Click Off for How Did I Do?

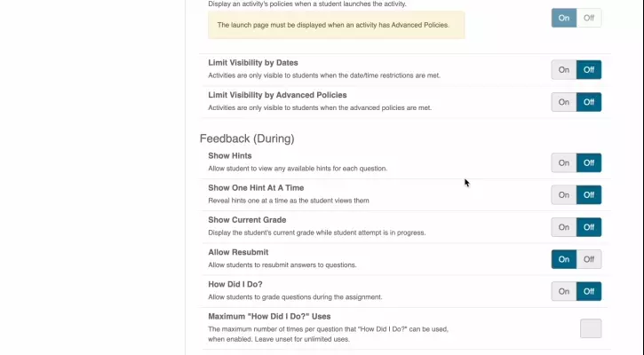pos(588,291)
